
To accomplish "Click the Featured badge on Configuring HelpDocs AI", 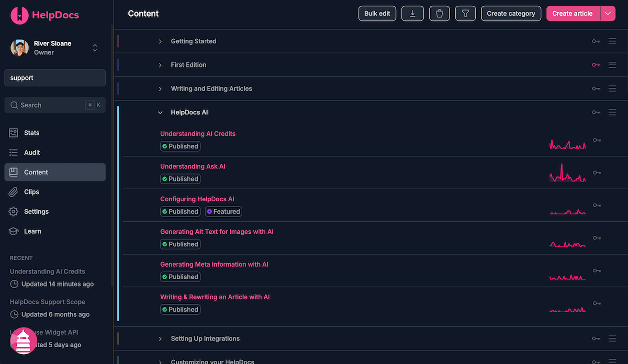I will [x=223, y=212].
